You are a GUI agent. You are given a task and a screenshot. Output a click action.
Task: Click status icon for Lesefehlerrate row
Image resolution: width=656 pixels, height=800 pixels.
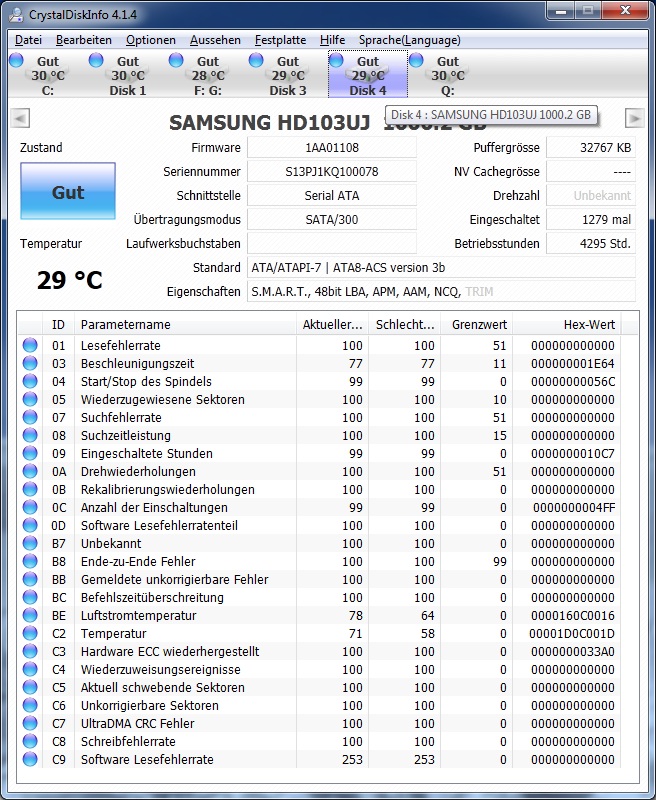[30, 345]
